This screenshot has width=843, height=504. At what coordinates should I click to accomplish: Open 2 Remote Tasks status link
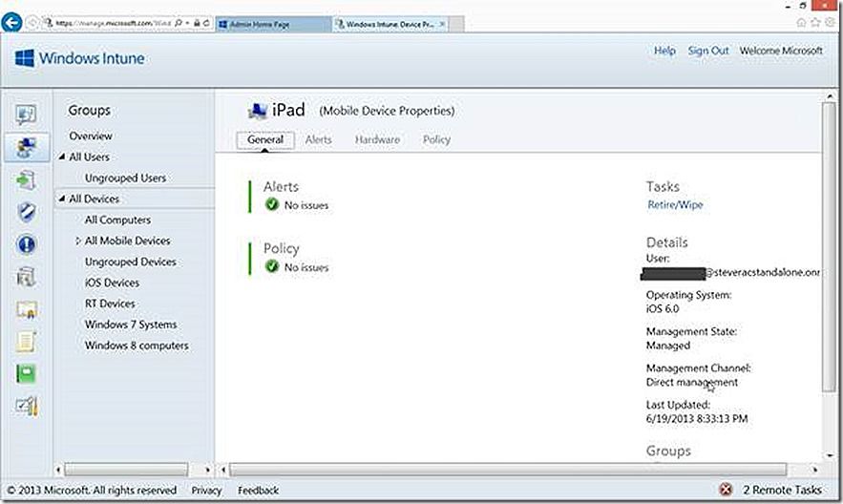(x=782, y=490)
